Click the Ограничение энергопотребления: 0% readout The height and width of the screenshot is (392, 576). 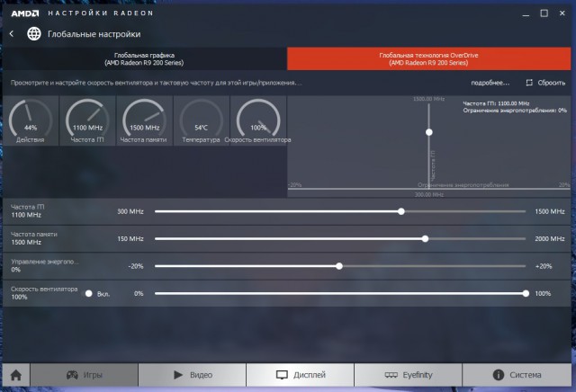click(515, 110)
